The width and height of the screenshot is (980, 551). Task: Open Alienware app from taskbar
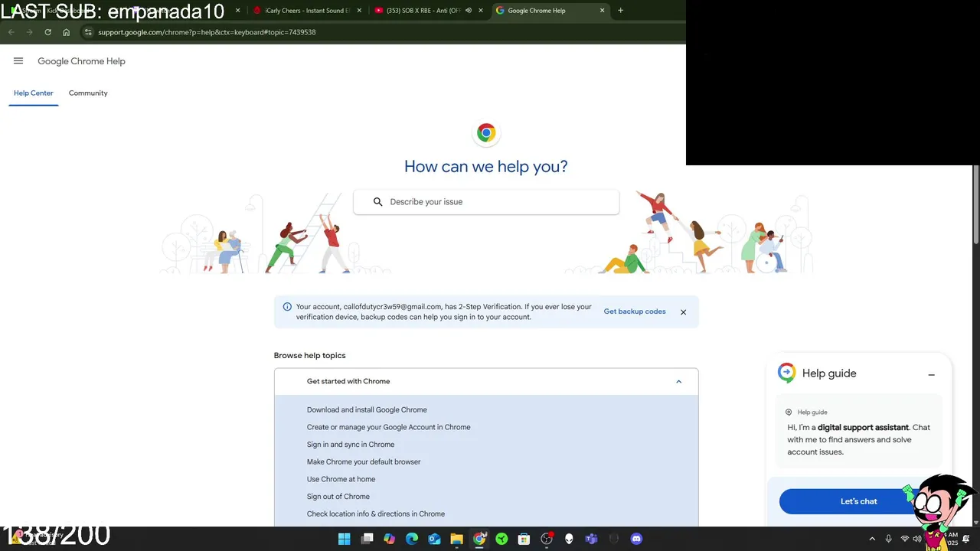[x=569, y=539]
